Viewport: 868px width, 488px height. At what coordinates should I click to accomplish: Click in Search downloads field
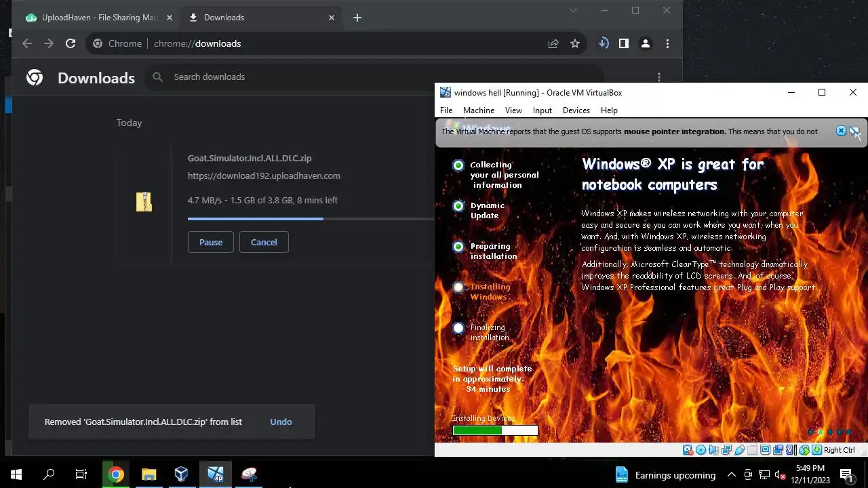[373, 77]
